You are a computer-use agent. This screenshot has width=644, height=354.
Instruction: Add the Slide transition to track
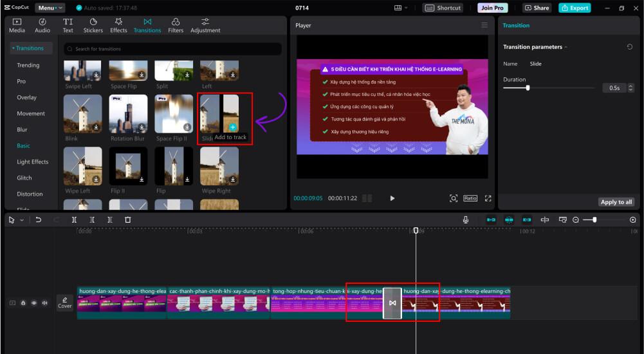(x=233, y=127)
